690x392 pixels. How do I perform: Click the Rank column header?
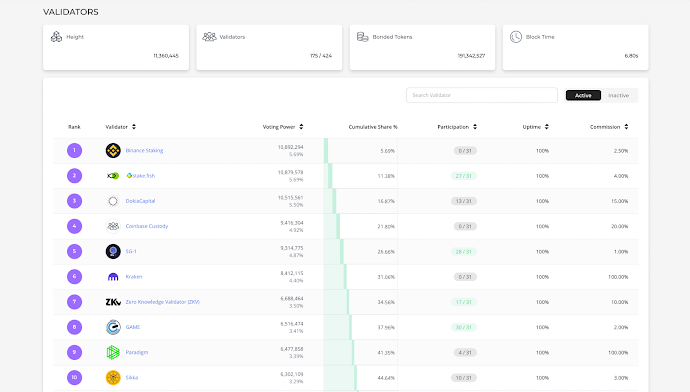tap(74, 127)
